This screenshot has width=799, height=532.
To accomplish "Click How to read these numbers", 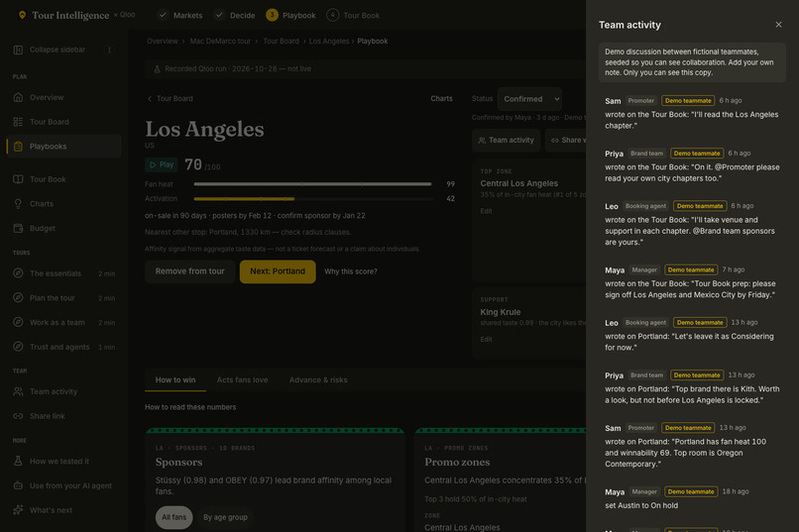I will click(190, 407).
